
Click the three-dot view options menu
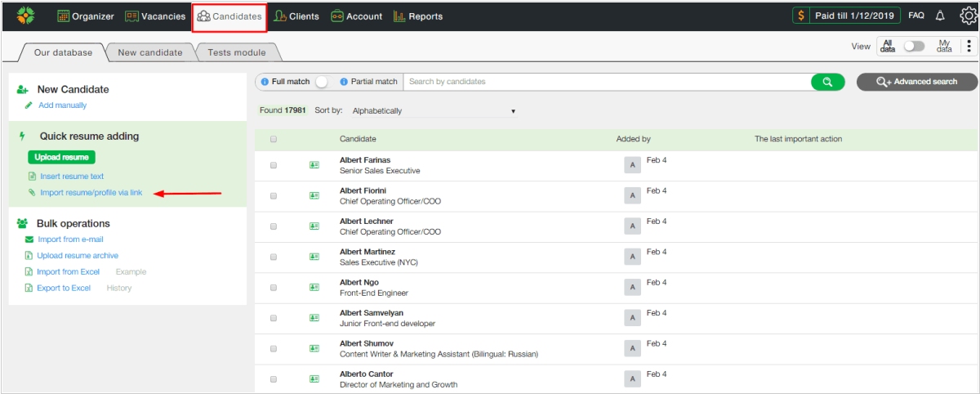[x=969, y=47]
